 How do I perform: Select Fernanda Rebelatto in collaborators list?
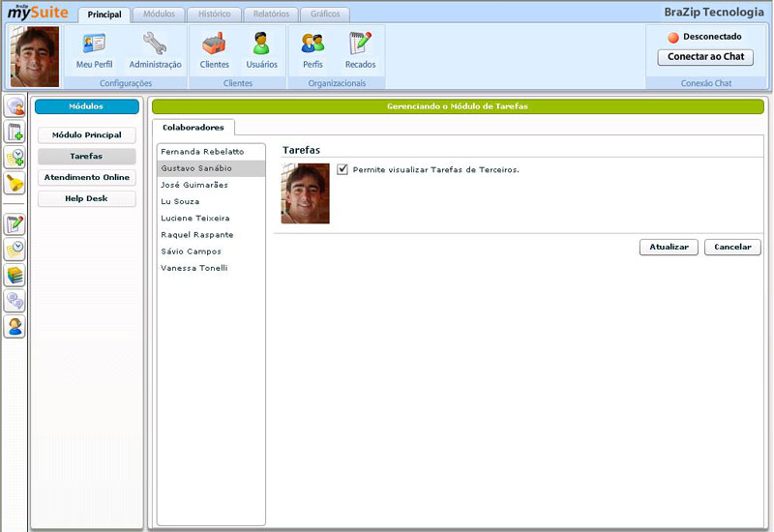tap(202, 152)
